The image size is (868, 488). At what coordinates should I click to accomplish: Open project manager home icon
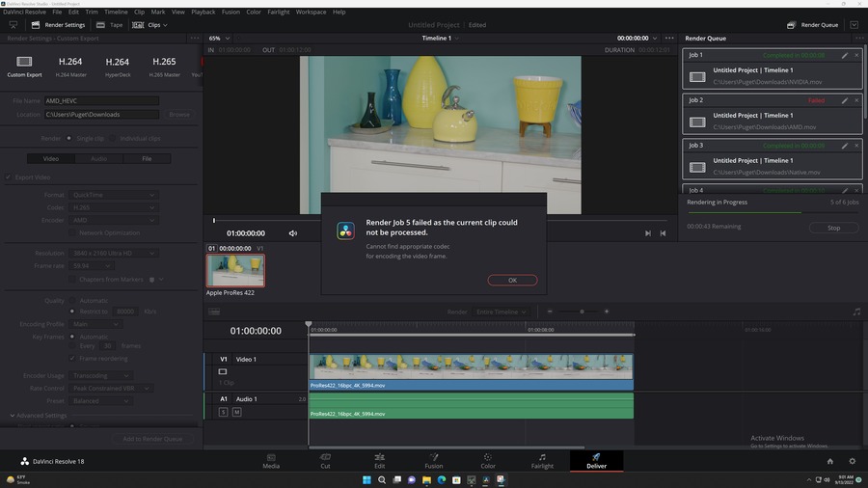pyautogui.click(x=829, y=461)
